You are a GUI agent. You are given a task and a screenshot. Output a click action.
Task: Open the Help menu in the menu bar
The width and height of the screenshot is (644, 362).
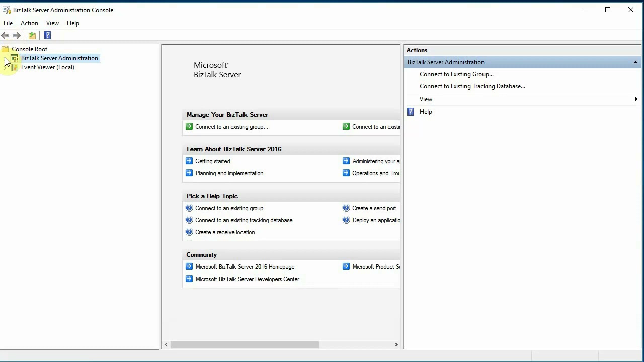coord(73,23)
